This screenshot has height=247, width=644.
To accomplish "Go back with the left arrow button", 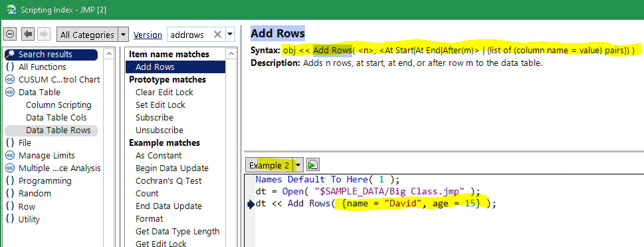I will [27, 35].
